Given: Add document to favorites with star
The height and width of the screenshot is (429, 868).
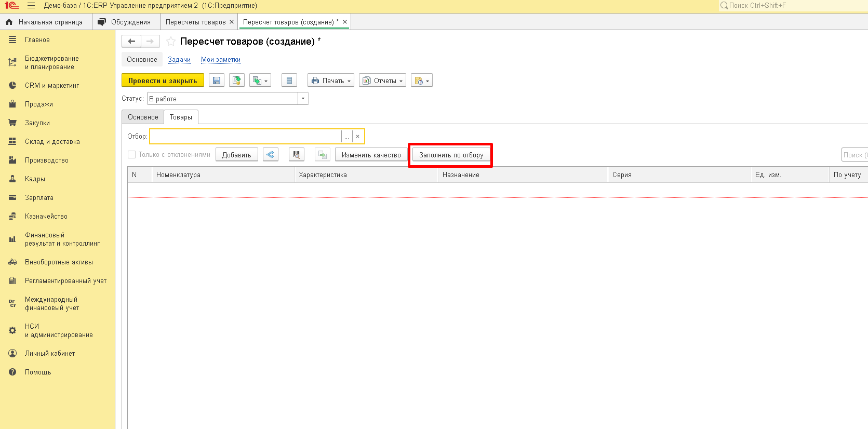Looking at the screenshot, I should (x=171, y=42).
